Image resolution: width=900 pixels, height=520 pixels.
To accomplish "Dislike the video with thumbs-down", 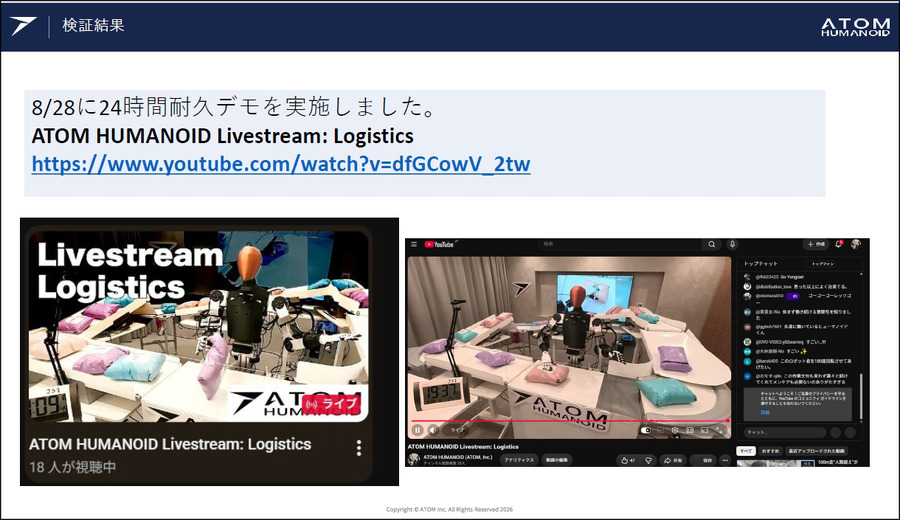I will tap(649, 460).
